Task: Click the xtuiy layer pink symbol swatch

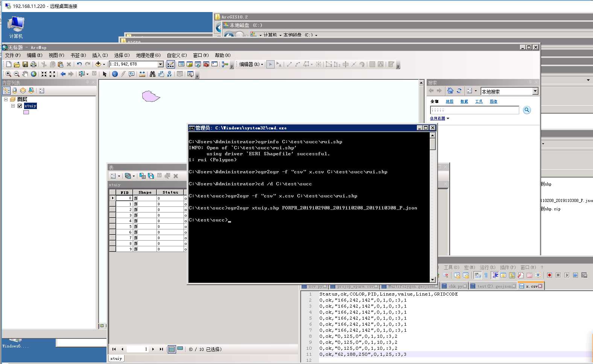Action: 26,112
